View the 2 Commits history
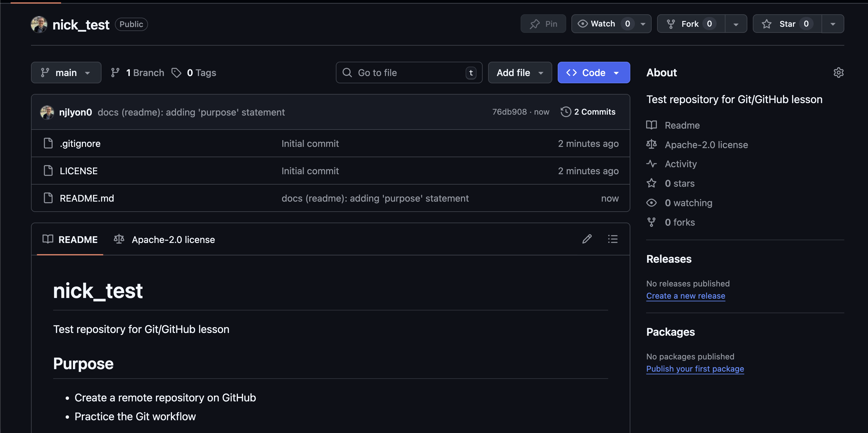 point(588,112)
